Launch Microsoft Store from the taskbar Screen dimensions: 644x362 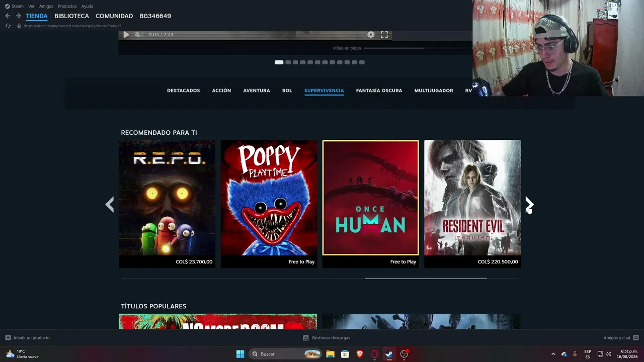pos(345,354)
